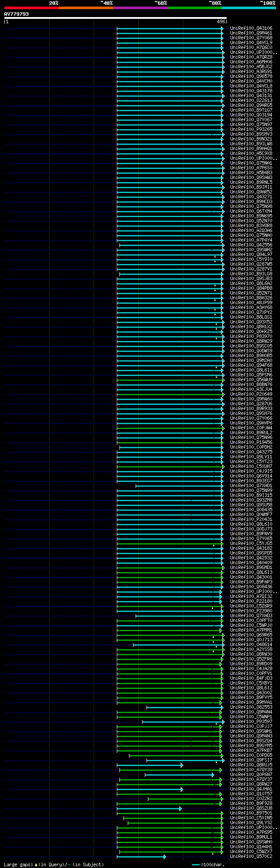280x868 pixels.
Task: Select hit label UniRef100_C5XUH7
Action: tap(251, 467)
